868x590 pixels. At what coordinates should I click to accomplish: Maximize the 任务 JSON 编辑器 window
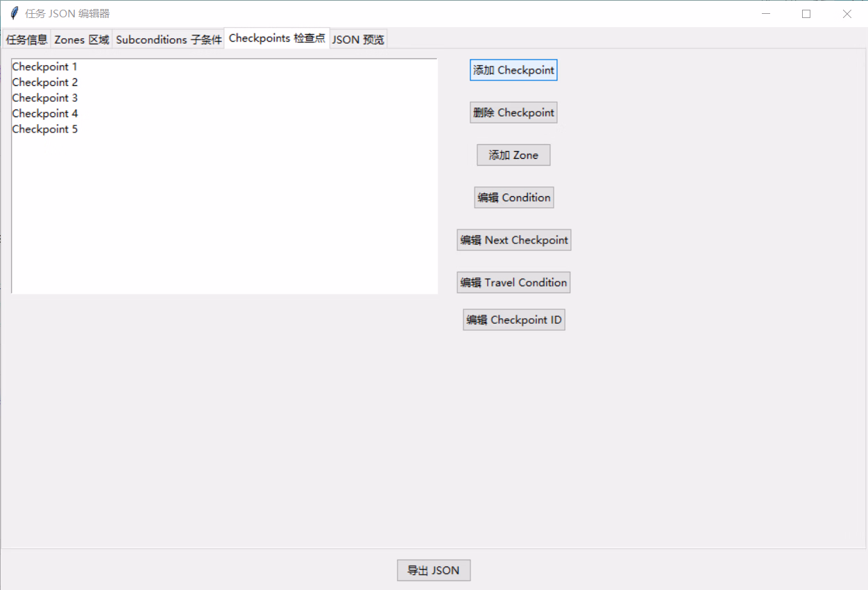click(x=806, y=13)
